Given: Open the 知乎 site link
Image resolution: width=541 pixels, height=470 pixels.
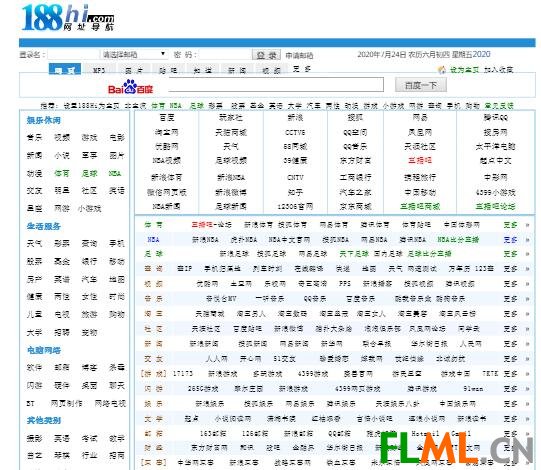Looking at the screenshot, I should point(295,192).
